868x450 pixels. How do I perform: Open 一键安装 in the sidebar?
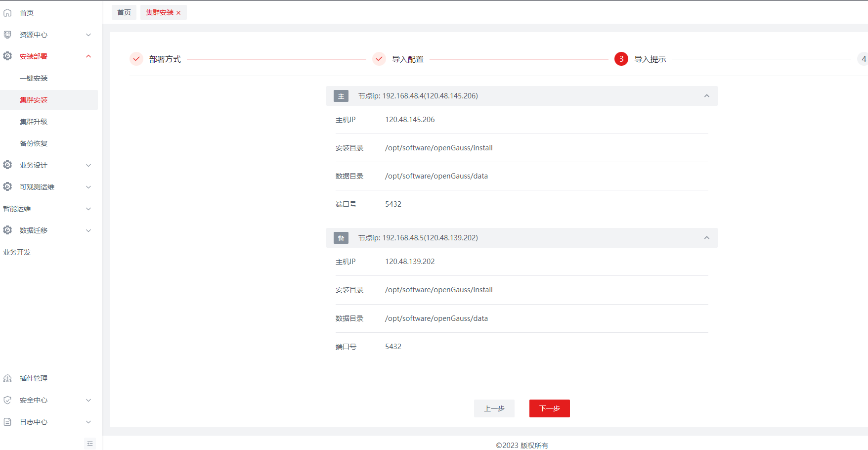pos(34,78)
